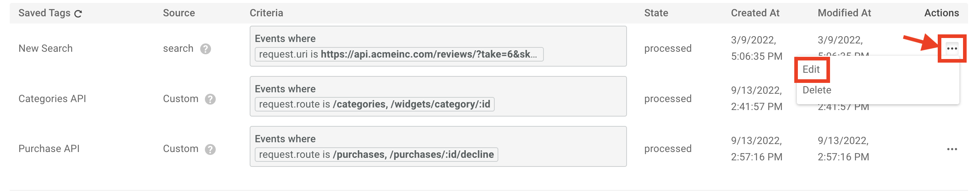Click the Source column header

(179, 13)
